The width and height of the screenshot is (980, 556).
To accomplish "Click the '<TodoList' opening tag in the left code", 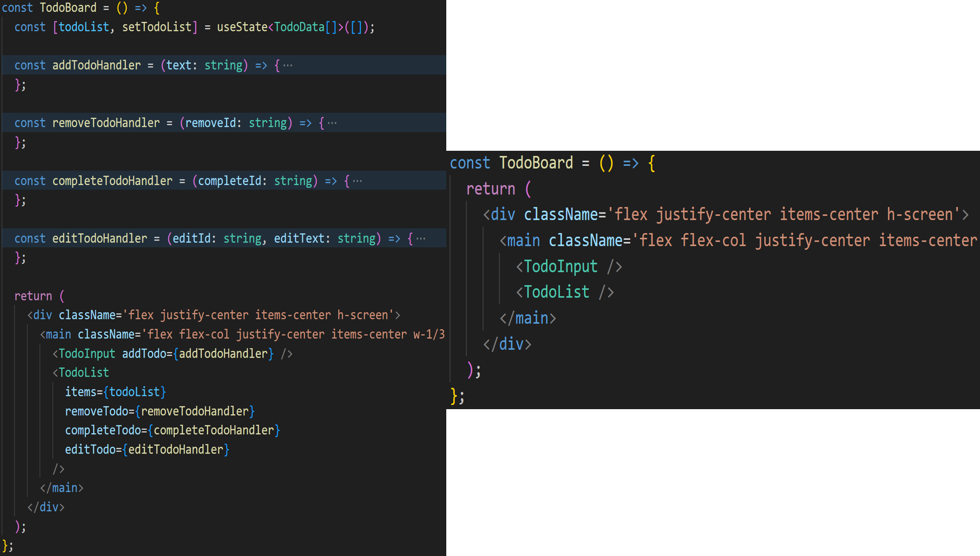I will tap(81, 373).
